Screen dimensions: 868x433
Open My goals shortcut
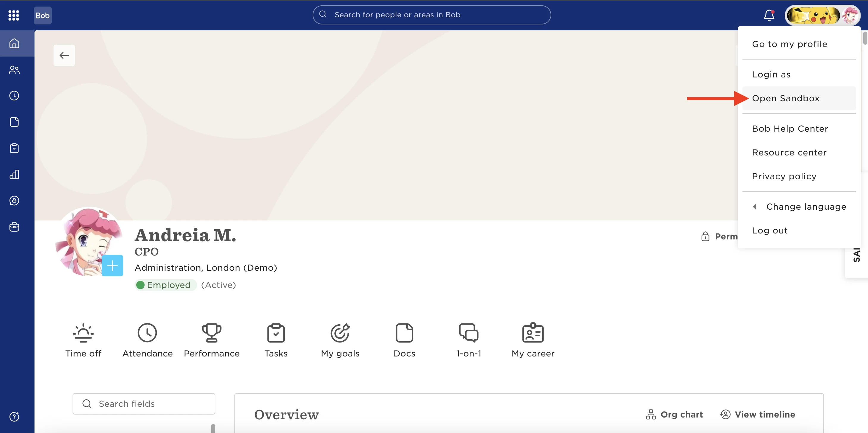pyautogui.click(x=340, y=341)
